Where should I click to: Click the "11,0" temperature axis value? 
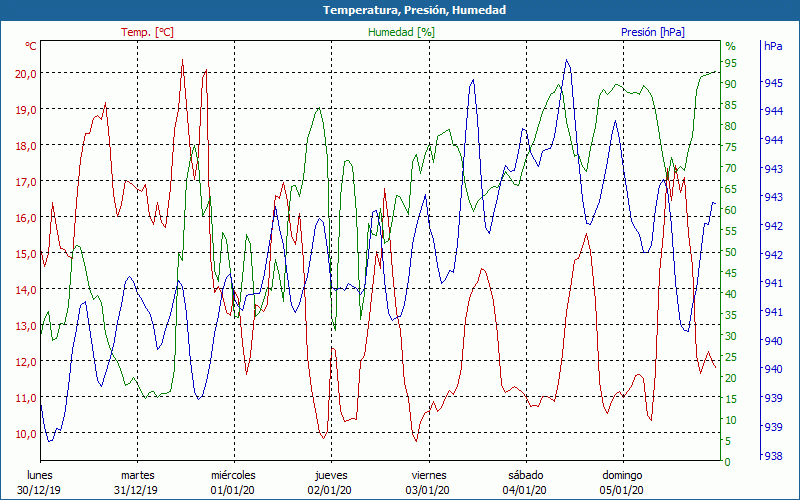(27, 397)
